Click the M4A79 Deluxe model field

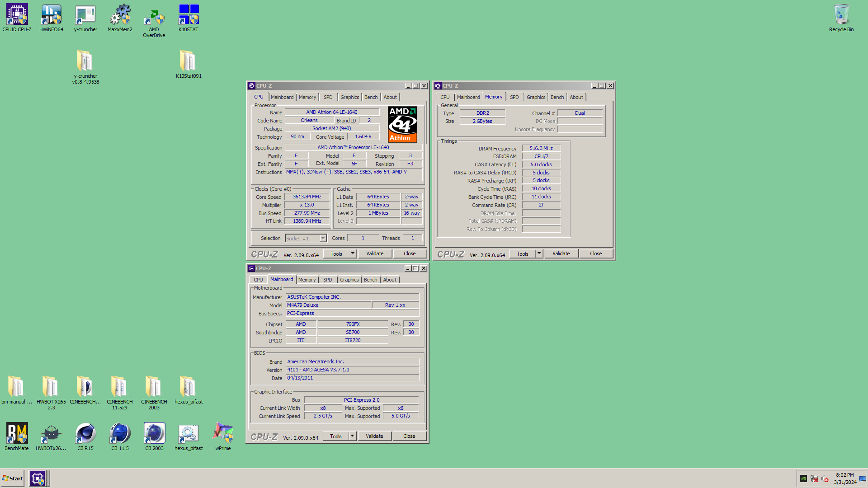tap(328, 305)
